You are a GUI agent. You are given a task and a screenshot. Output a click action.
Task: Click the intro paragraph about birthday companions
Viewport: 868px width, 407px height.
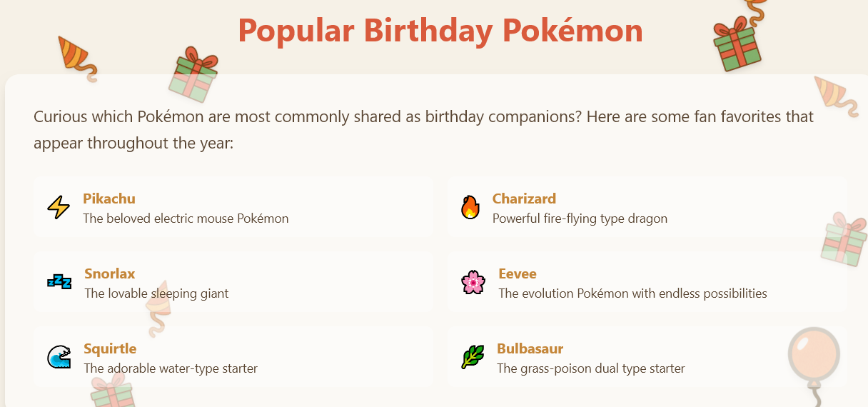[x=423, y=129]
